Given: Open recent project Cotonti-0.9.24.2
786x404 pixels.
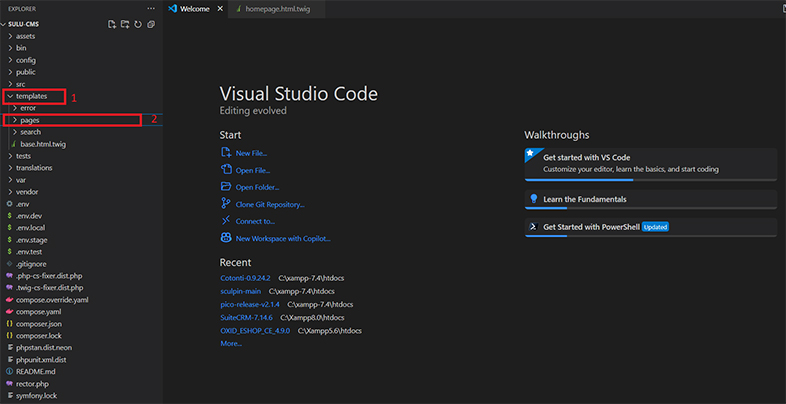Looking at the screenshot, I should click(x=245, y=278).
